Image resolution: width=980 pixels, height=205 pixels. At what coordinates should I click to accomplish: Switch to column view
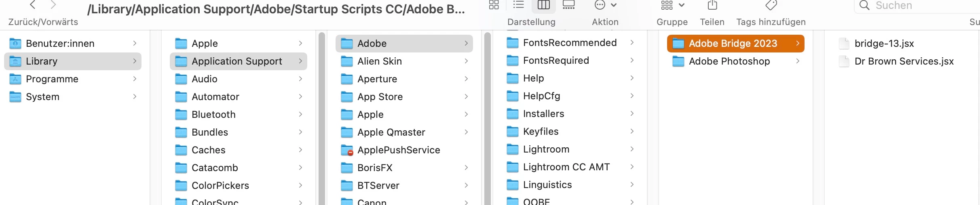coord(543,5)
